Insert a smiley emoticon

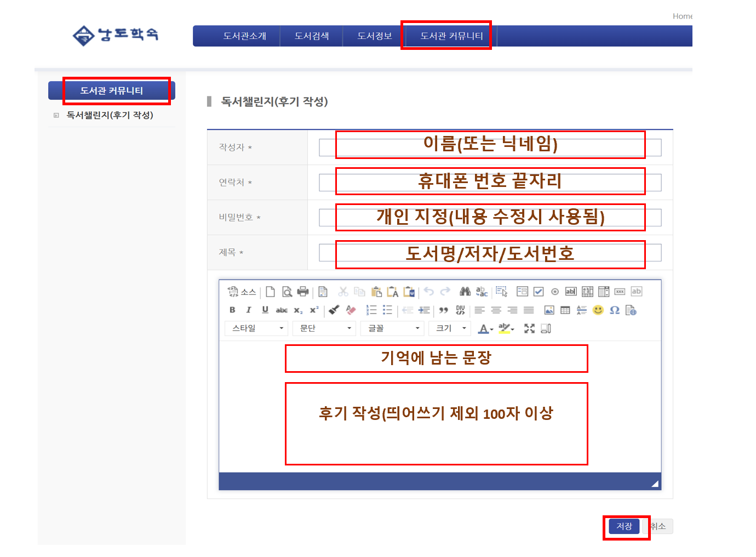coord(598,310)
